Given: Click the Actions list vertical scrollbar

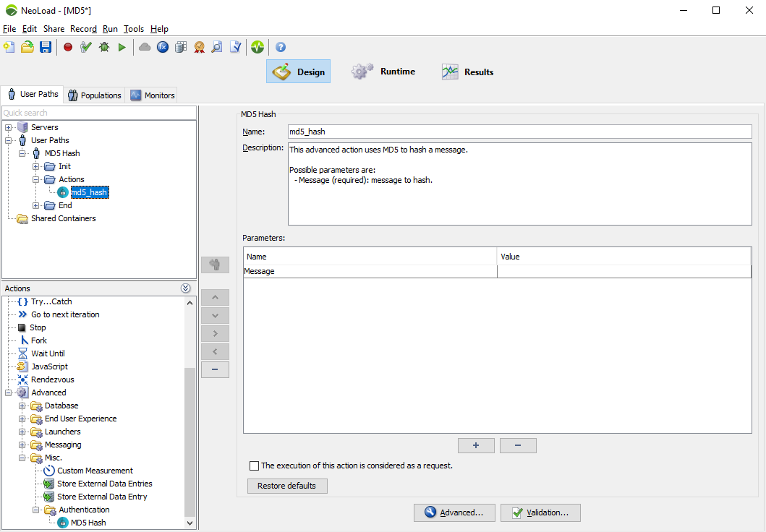Looking at the screenshot, I should 190,434.
